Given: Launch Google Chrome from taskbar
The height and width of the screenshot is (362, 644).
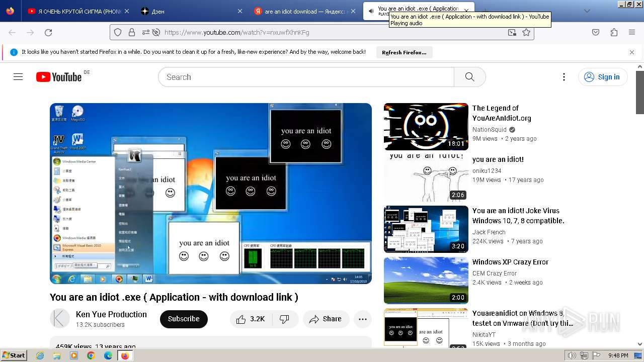Looking at the screenshot, I should tap(91, 355).
